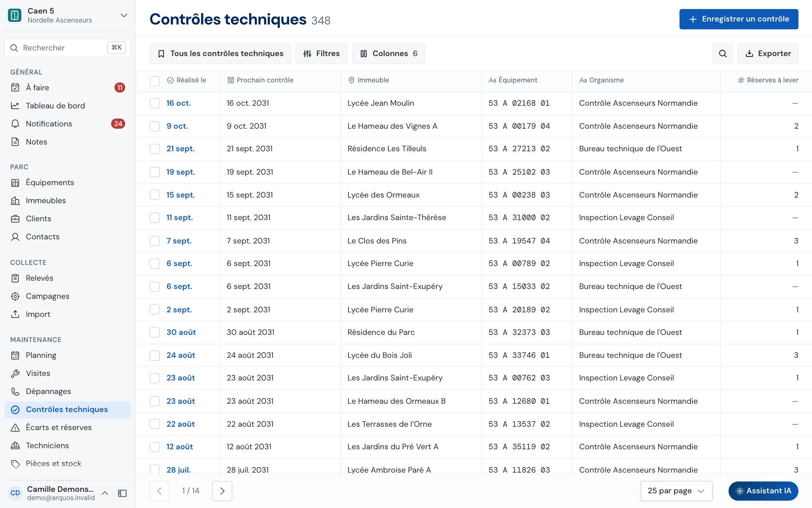The height and width of the screenshot is (508, 812).
Task: Open the Dépannages phone icon
Action: pos(15,391)
